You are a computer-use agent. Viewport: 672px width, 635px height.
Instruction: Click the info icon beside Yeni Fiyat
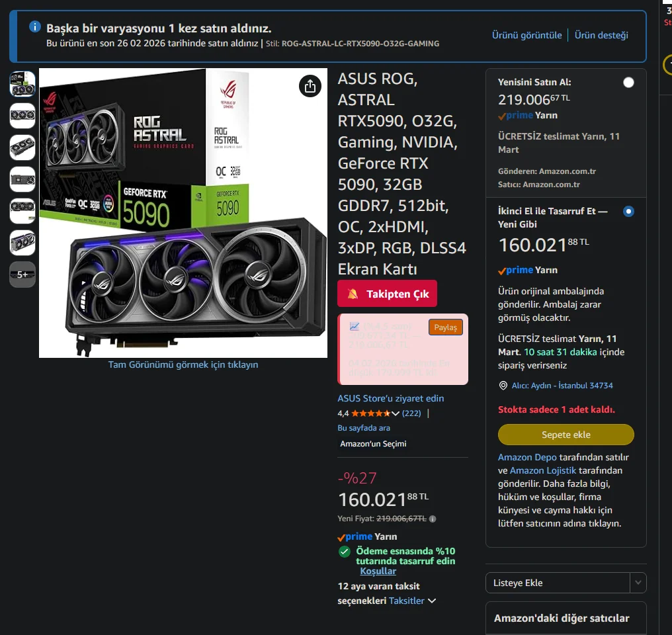[x=433, y=519]
